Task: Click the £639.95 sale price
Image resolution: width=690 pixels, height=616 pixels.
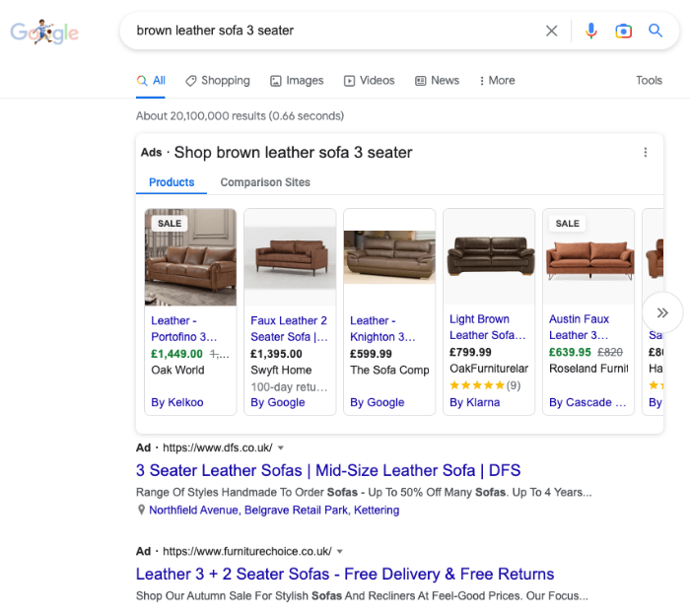Action: click(x=570, y=352)
